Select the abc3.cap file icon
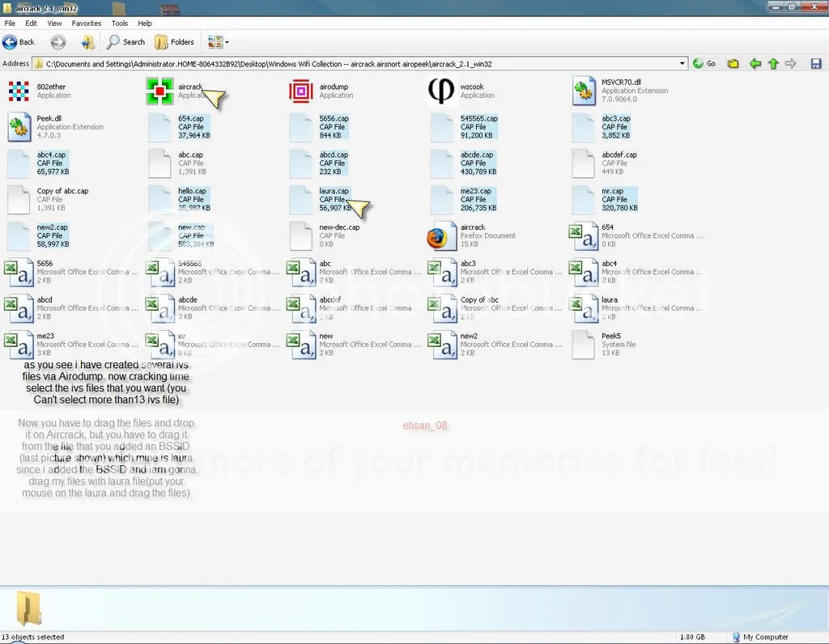The image size is (829, 644). pyautogui.click(x=584, y=127)
